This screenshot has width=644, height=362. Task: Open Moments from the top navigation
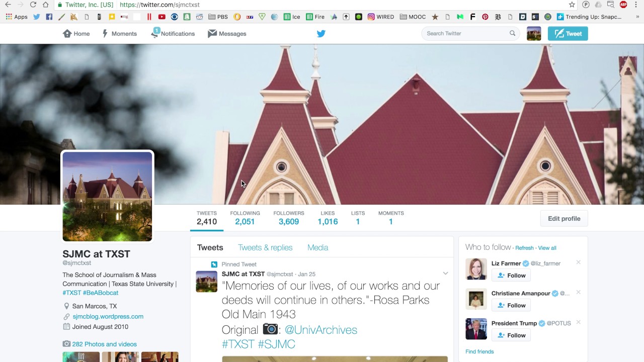(119, 34)
